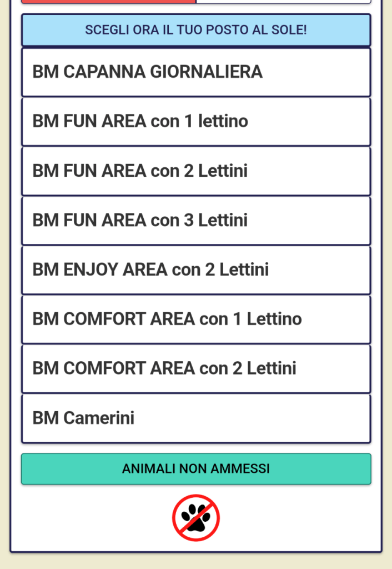Click the no-animals paw print icon
This screenshot has width=392, height=569.
click(195, 518)
